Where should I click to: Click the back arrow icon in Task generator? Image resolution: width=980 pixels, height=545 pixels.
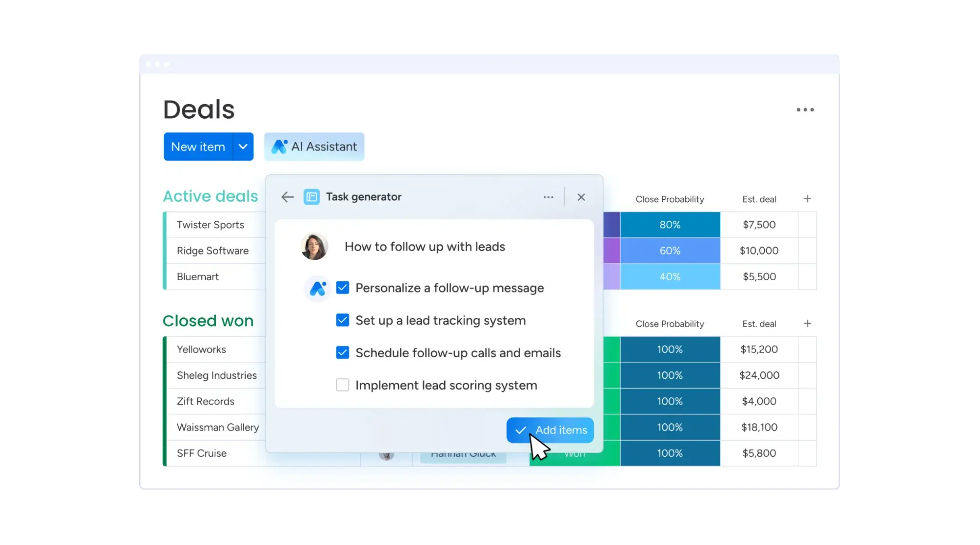pyautogui.click(x=287, y=197)
